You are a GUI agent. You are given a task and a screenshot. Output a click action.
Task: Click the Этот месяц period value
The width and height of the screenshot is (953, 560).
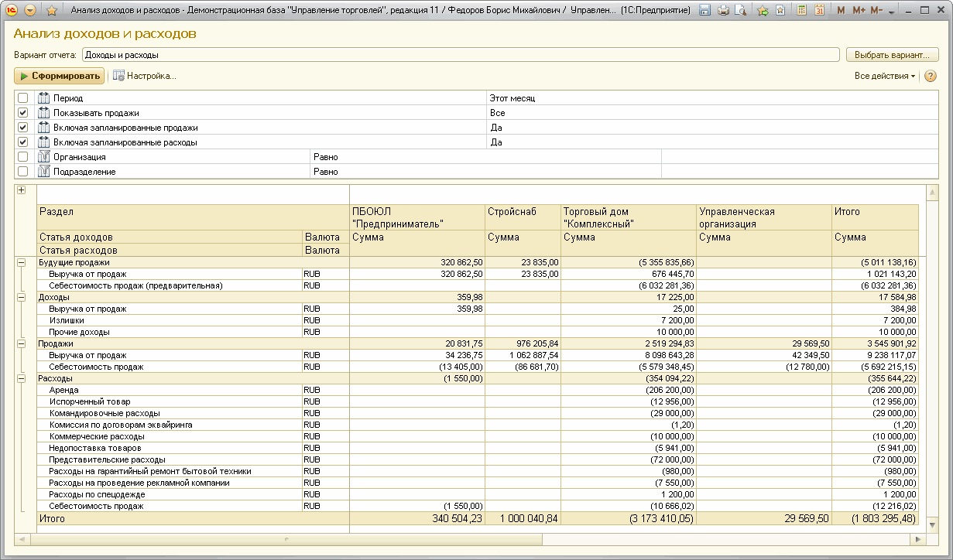point(512,98)
